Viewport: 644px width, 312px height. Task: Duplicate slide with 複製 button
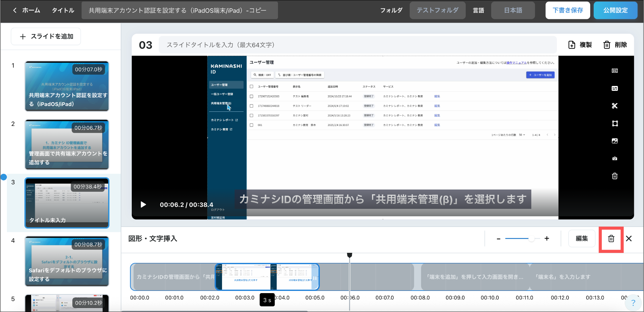click(580, 45)
